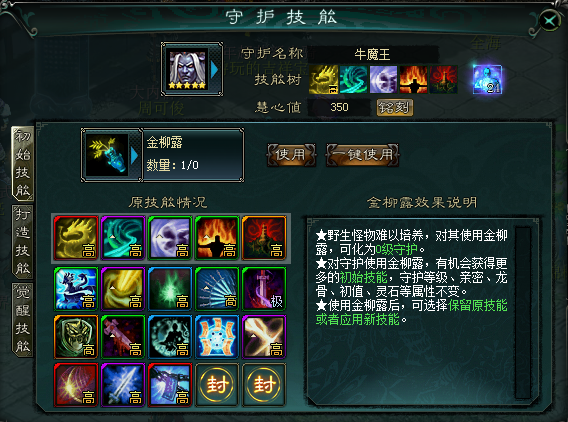Screen dimensions: 568x422
Task: Expand guardian selector arrow beside portrait
Action: (x=214, y=70)
